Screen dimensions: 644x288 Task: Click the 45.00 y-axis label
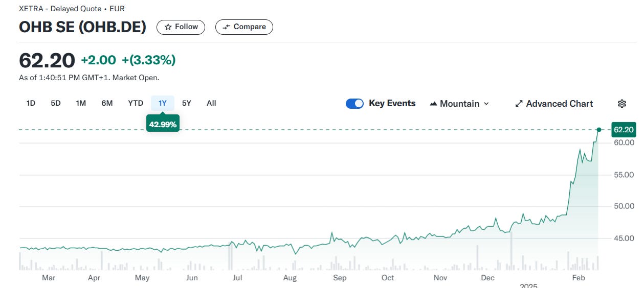pos(623,238)
